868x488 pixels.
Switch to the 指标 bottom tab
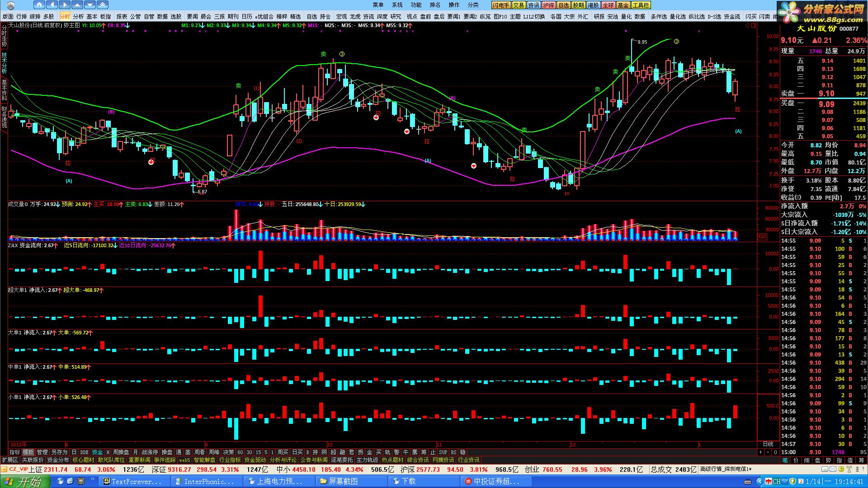[14, 452]
